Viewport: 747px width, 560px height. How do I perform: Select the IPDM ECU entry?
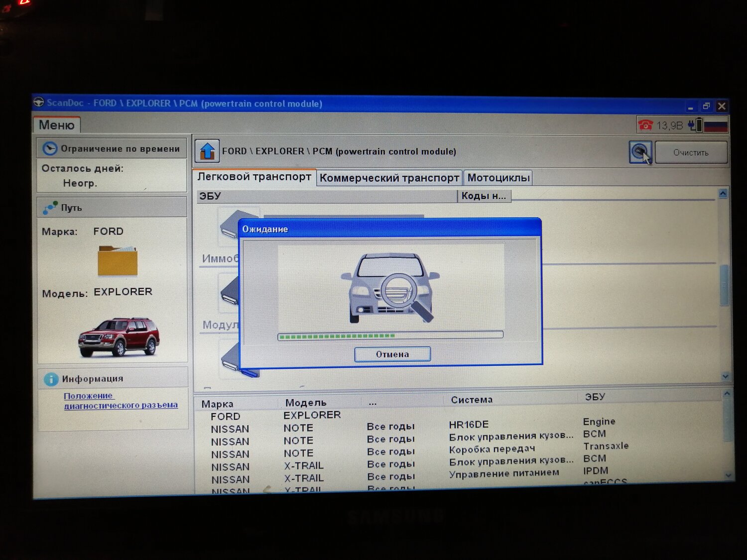[596, 470]
